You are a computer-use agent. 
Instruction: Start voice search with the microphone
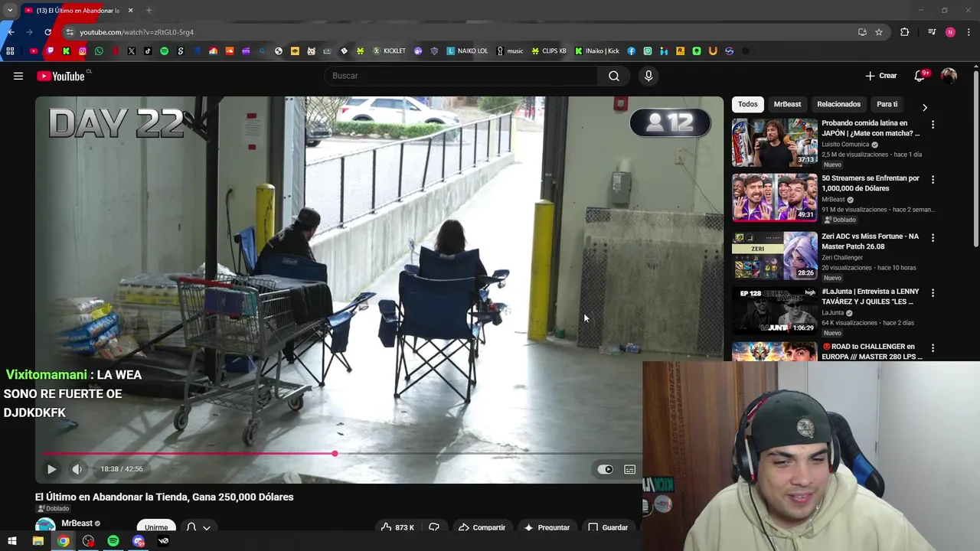tap(648, 76)
